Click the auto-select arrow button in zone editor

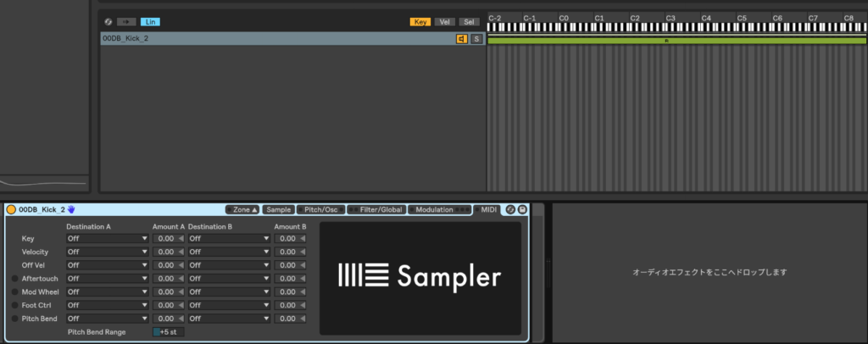[x=126, y=22]
